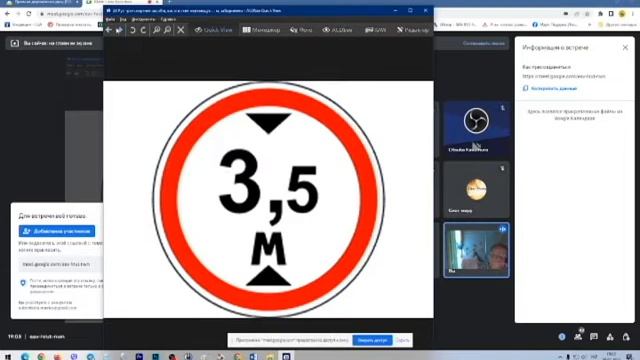This screenshot has height=360, width=640.
Task: Open the SAN mode
Action: 376,30
